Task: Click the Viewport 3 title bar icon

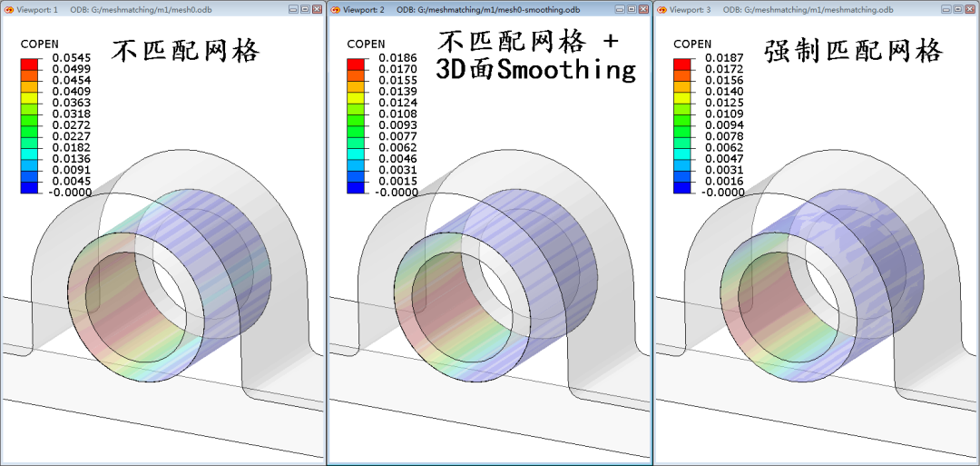Action: 661,9
